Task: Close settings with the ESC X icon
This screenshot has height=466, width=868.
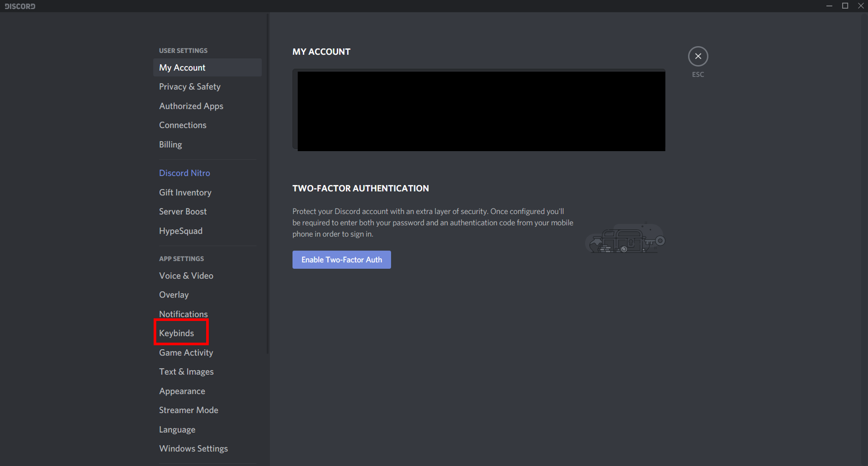Action: (698, 56)
